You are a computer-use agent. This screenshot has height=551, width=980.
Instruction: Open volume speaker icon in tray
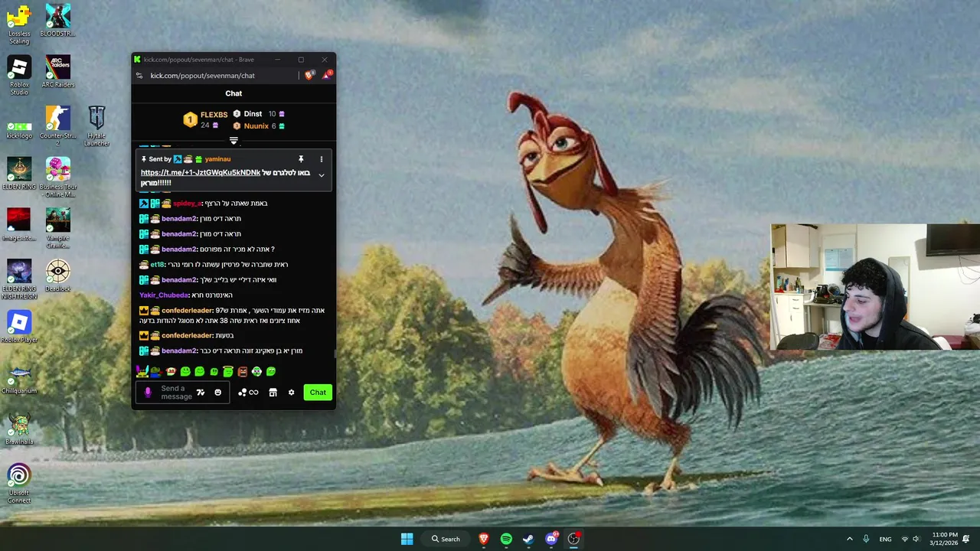pyautogui.click(x=916, y=539)
